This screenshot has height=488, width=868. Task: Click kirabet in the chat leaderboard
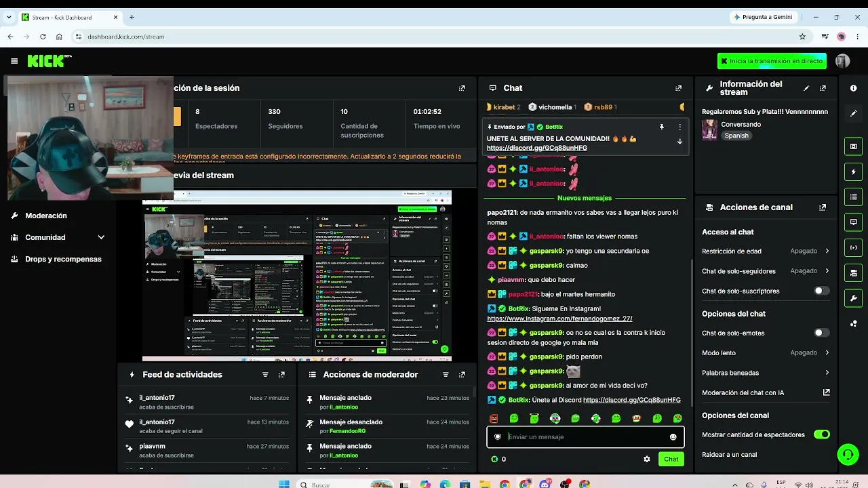[504, 107]
